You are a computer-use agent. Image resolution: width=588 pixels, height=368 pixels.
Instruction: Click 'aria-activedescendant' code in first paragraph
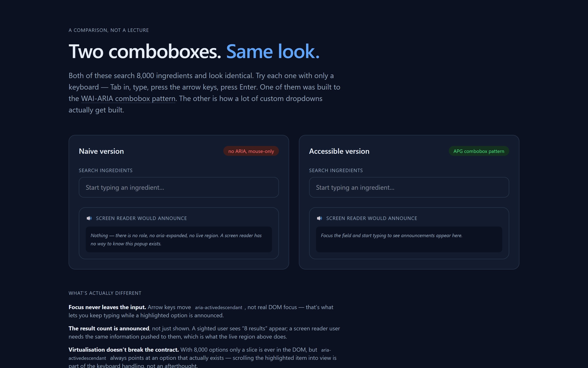pyautogui.click(x=218, y=307)
